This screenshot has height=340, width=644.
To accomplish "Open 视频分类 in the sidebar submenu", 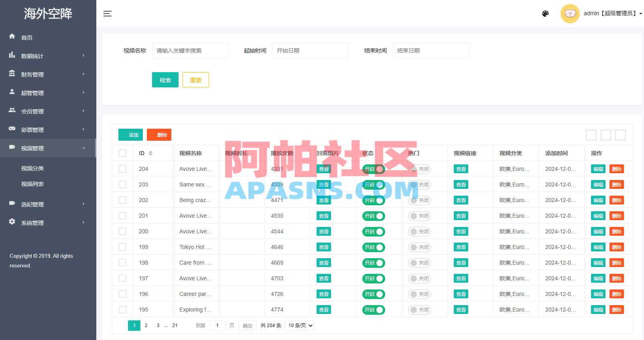I will [33, 168].
